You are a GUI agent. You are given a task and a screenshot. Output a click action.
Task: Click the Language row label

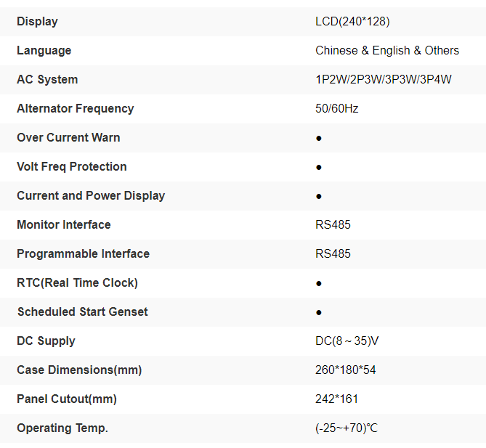pos(44,51)
